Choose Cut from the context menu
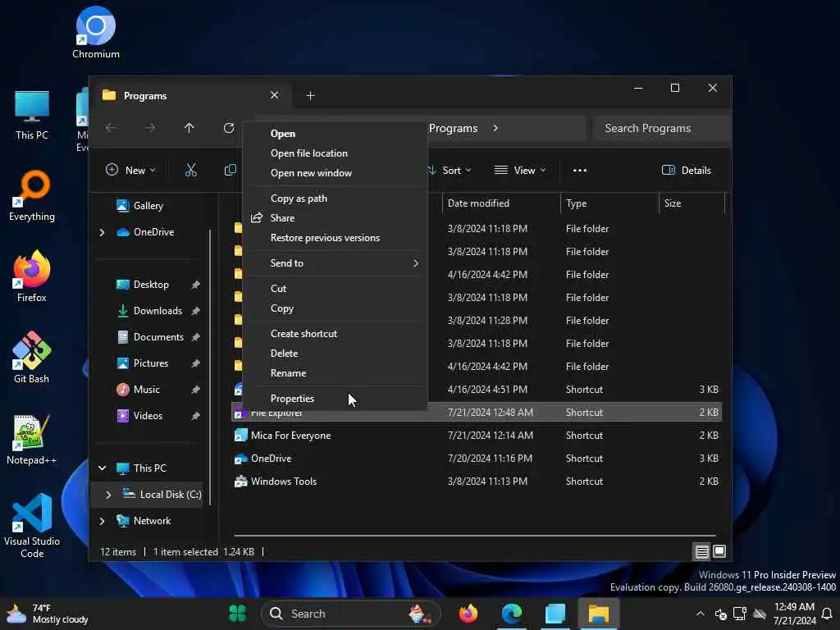The image size is (840, 630). click(336, 288)
